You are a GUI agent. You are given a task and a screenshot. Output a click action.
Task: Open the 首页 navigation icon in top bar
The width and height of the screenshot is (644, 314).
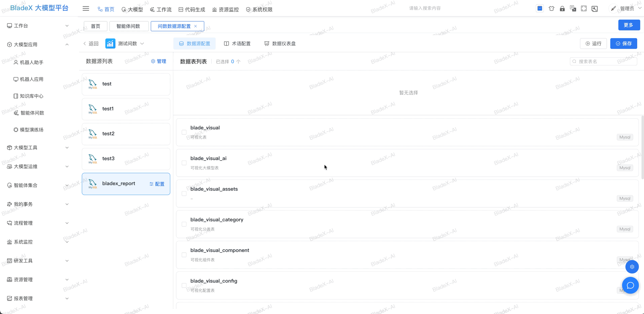pyautogui.click(x=99, y=9)
